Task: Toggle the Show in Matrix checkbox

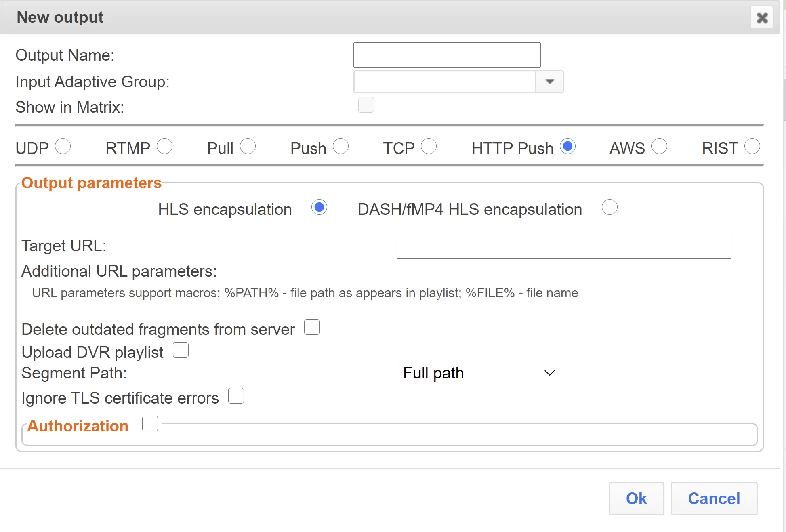Action: point(366,105)
